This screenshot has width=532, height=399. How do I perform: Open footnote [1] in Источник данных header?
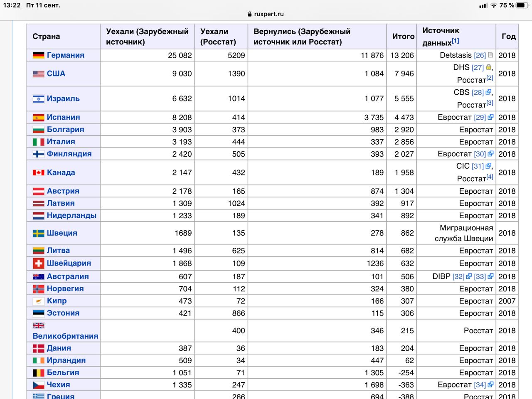456,41
